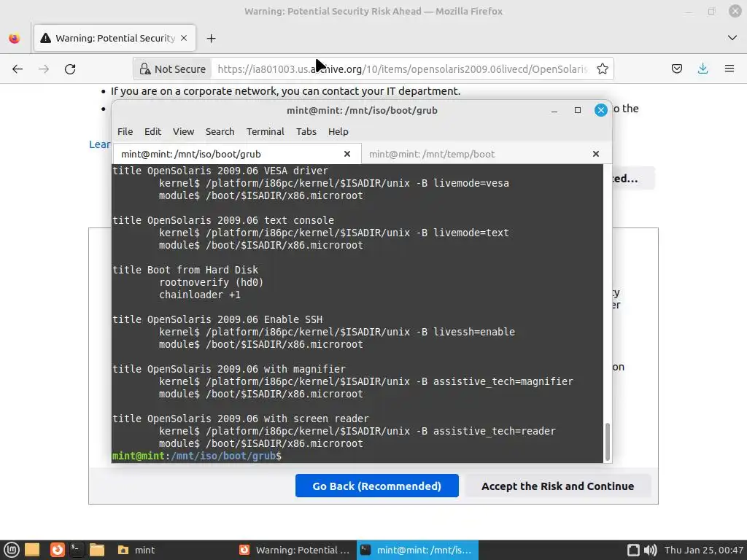
Task: Close the Warning: Potential Security tab
Action: [184, 38]
